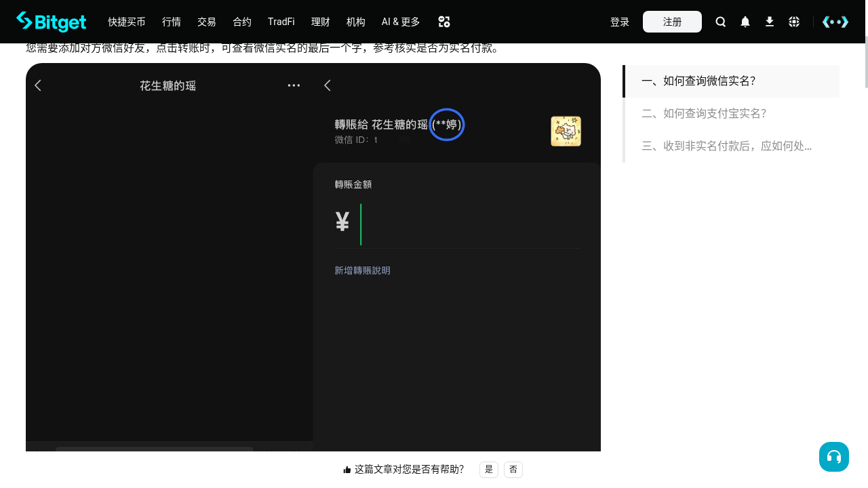Click the 注册 button
This screenshot has height=488, width=868.
[672, 22]
